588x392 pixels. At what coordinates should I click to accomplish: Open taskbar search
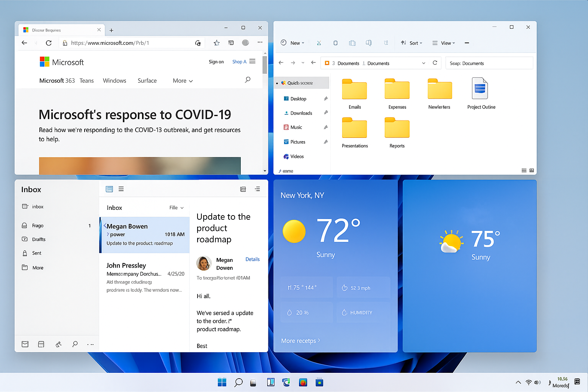click(238, 382)
